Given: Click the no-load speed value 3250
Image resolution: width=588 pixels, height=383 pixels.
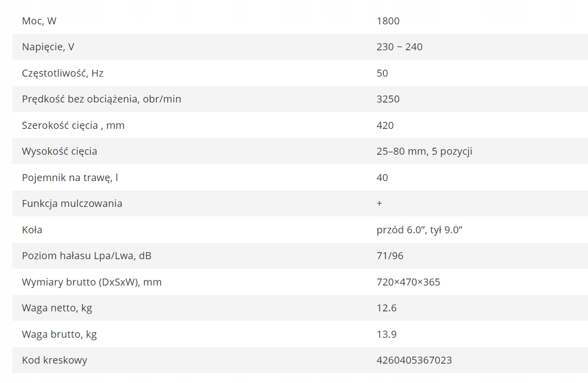Looking at the screenshot, I should (388, 99).
